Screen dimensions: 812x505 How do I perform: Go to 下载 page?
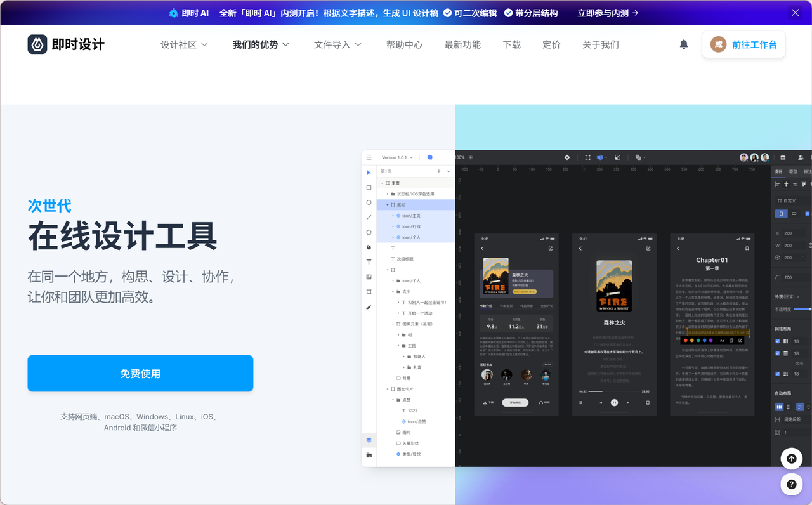511,44
